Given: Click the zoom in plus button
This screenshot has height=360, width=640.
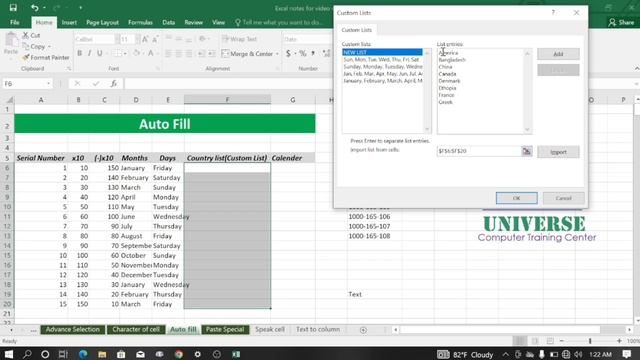Looking at the screenshot, I should click(619, 341).
